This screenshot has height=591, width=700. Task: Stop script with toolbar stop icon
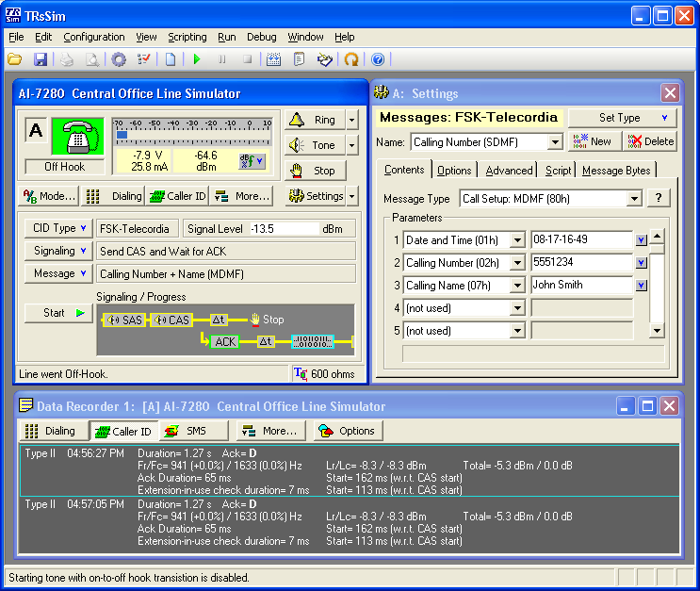pyautogui.click(x=248, y=59)
